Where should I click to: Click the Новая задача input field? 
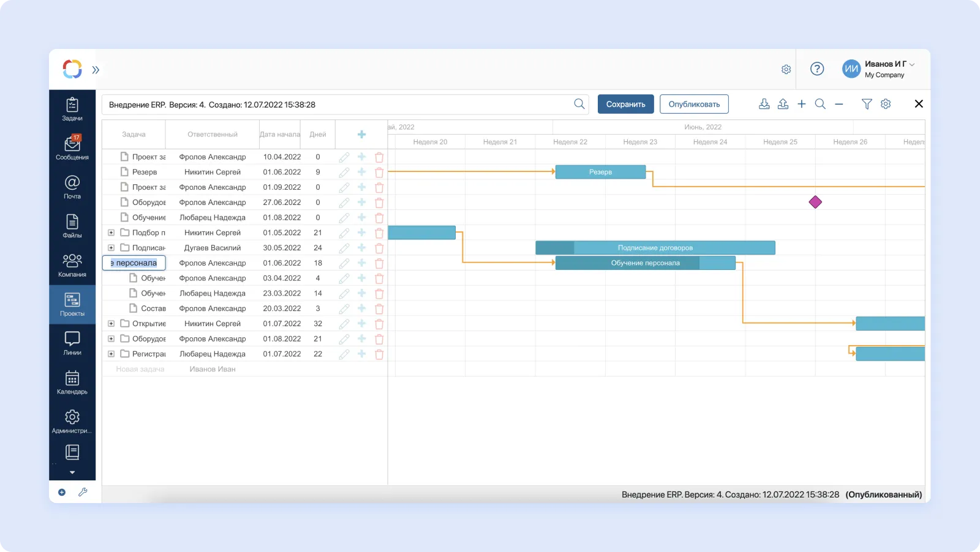coord(140,369)
